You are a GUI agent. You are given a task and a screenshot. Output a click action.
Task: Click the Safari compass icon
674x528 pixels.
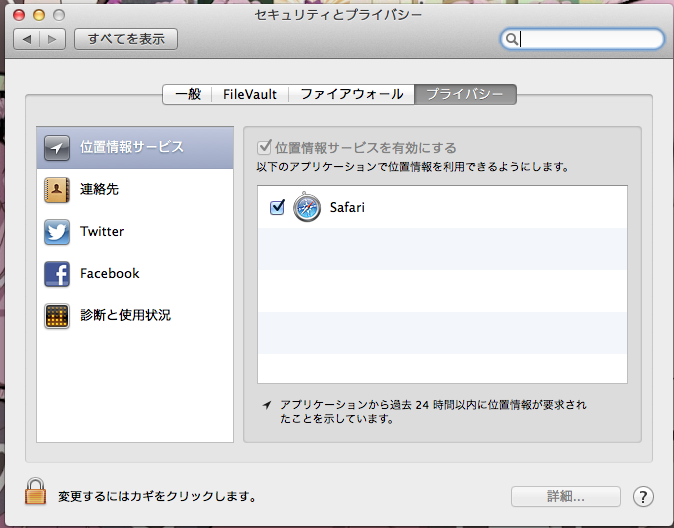[x=307, y=207]
